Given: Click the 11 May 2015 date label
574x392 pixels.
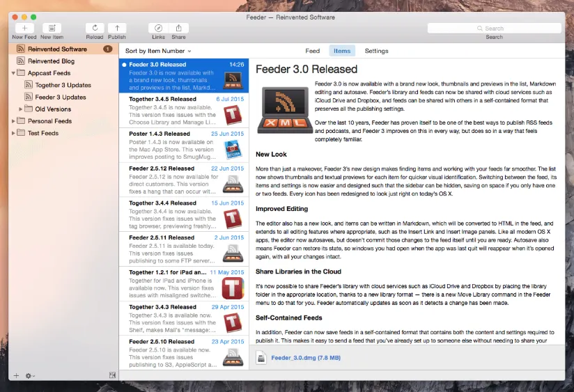Looking at the screenshot, I should 227,272.
